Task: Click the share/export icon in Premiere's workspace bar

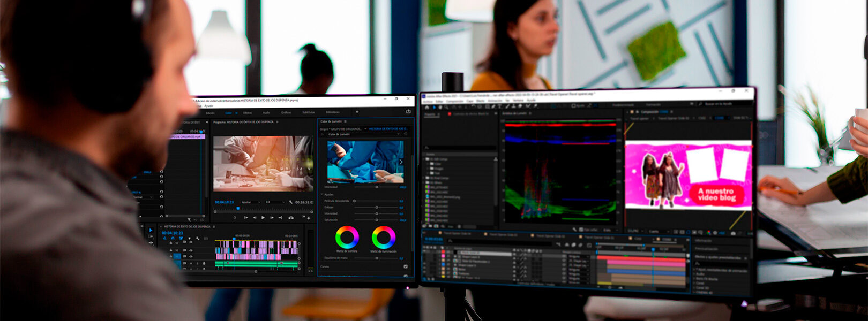Action: click(408, 111)
